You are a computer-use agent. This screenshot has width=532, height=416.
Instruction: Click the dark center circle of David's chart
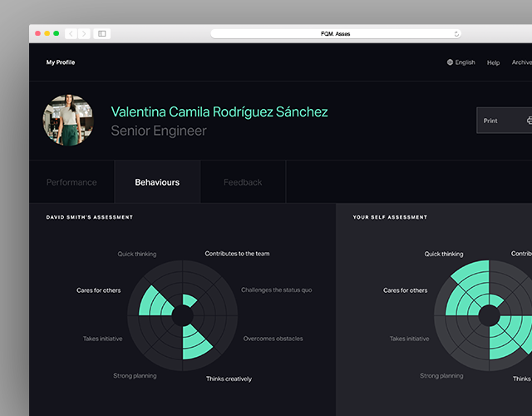(x=183, y=315)
